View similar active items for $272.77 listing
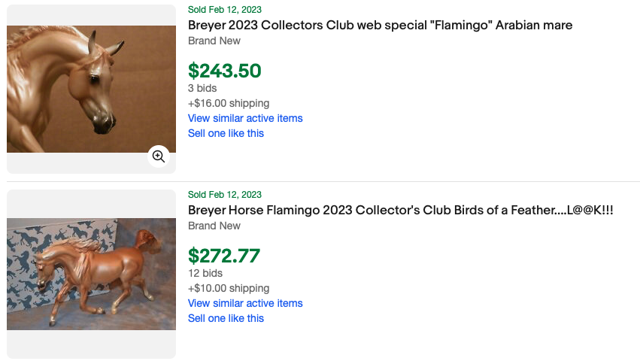The height and width of the screenshot is (364, 640). click(245, 303)
